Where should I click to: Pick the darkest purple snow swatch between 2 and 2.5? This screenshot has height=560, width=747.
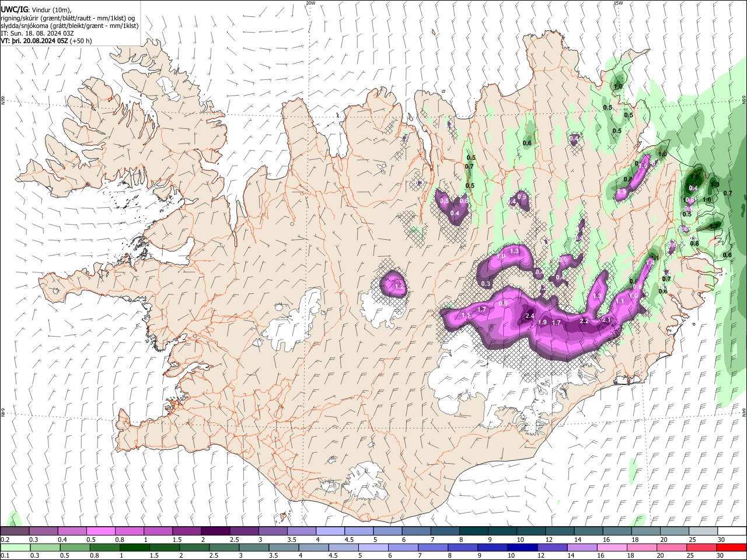tap(215, 531)
